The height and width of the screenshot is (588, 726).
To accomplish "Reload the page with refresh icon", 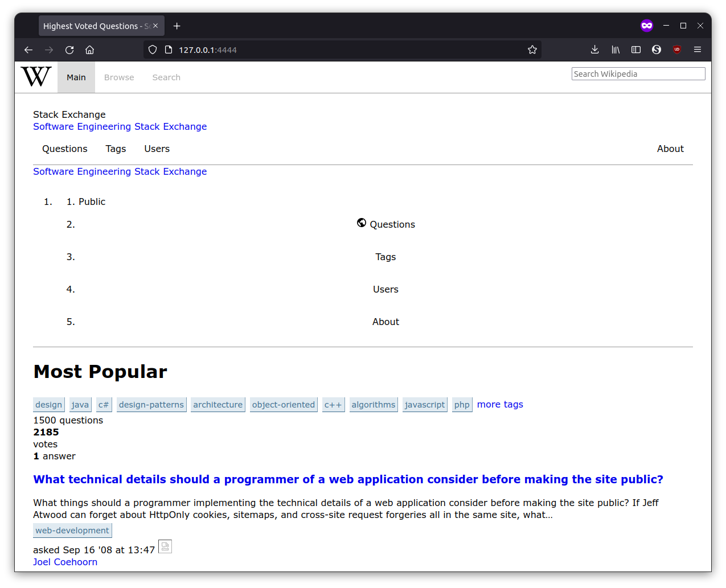I will (x=69, y=50).
